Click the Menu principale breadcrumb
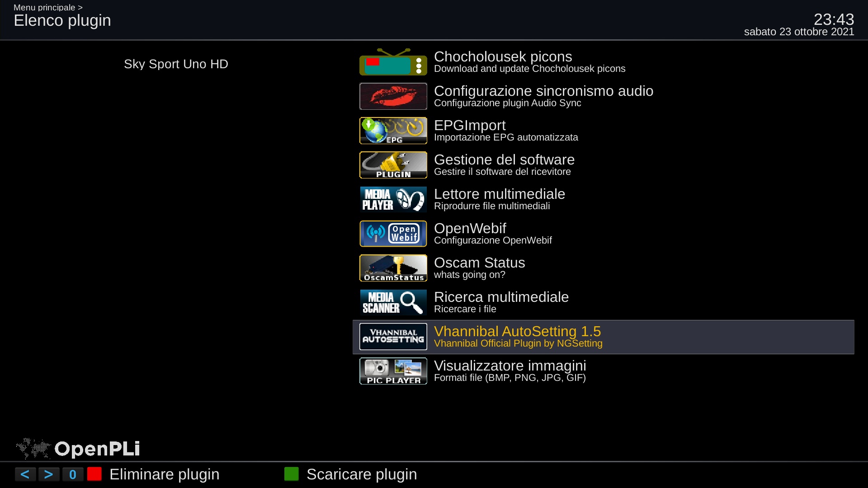 click(x=44, y=7)
